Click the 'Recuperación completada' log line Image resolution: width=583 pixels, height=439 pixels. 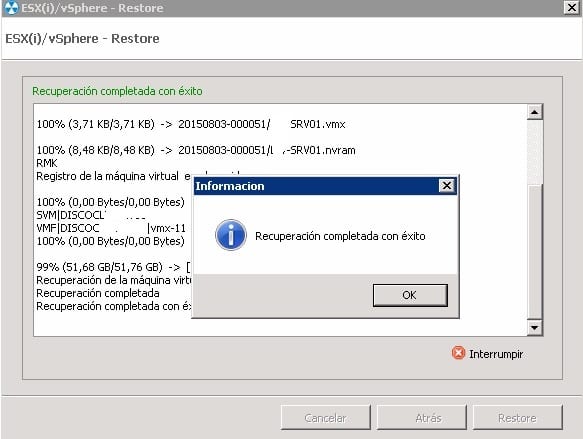(x=98, y=293)
